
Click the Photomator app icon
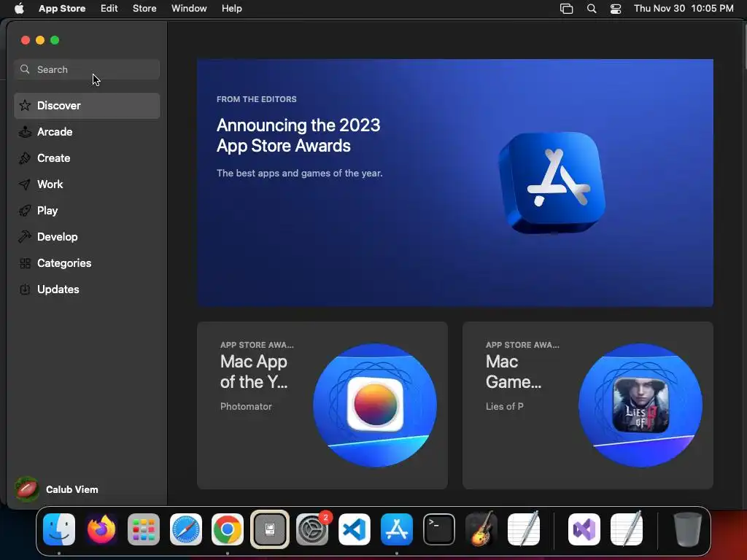375,405
